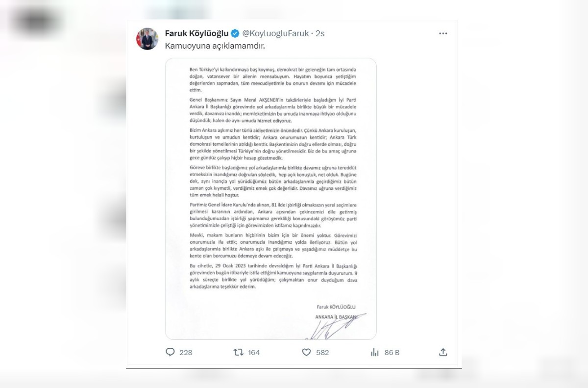Open Faruk Köylüoğlu's profile avatar
Viewport: 588px width, 388px height.
147,38
